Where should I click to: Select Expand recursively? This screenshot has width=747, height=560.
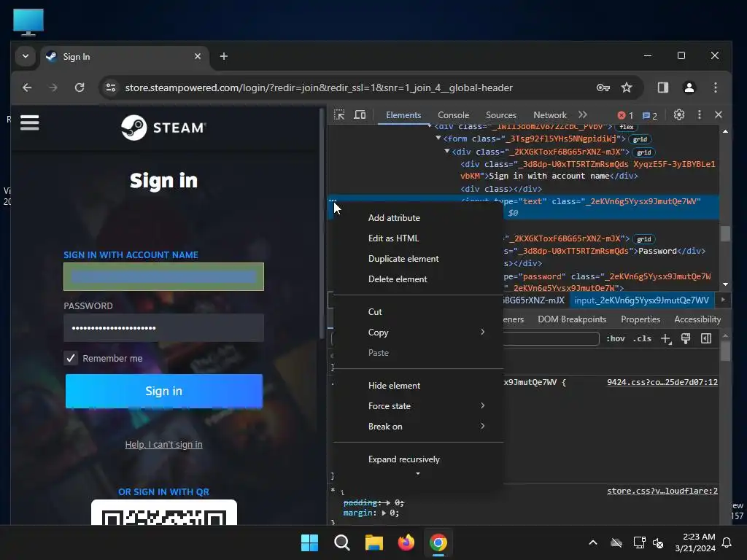tap(418, 459)
